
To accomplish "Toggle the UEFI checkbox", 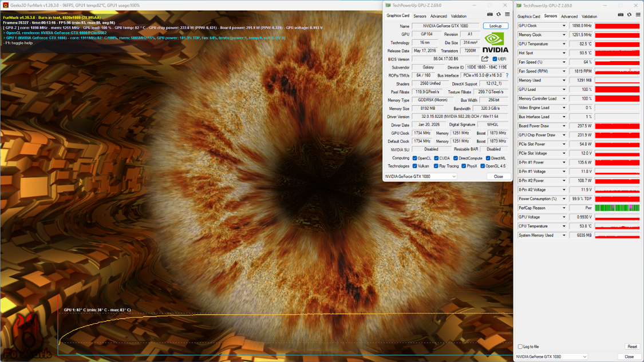I will [495, 59].
